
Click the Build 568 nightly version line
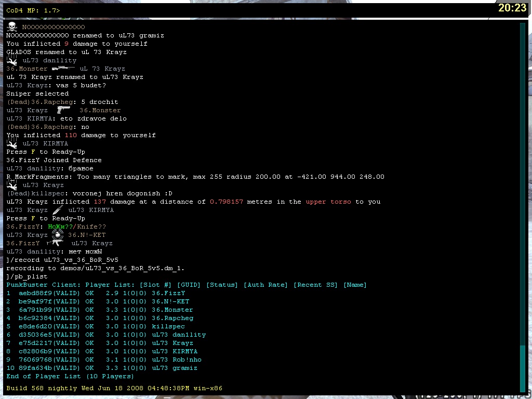coord(114,388)
